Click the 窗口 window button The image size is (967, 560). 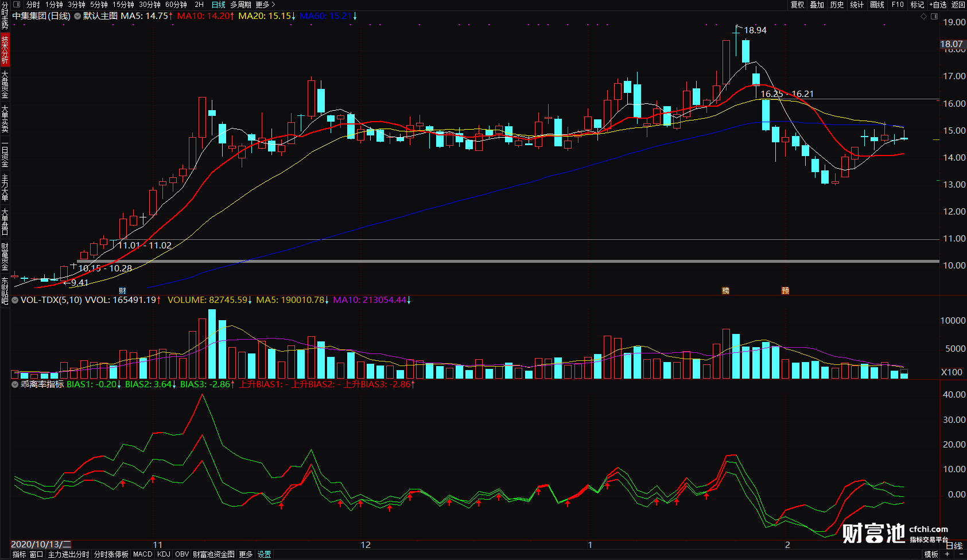pos(37,554)
